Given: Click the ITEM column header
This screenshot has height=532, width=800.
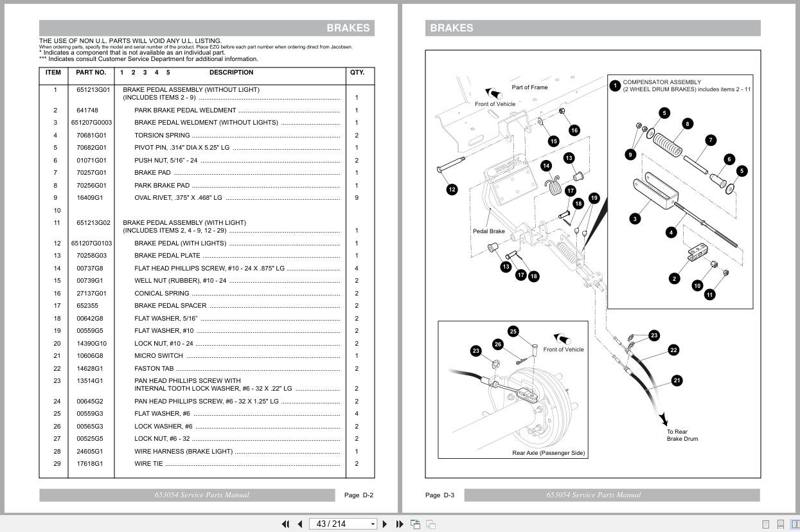Looking at the screenshot, I should pyautogui.click(x=53, y=73).
